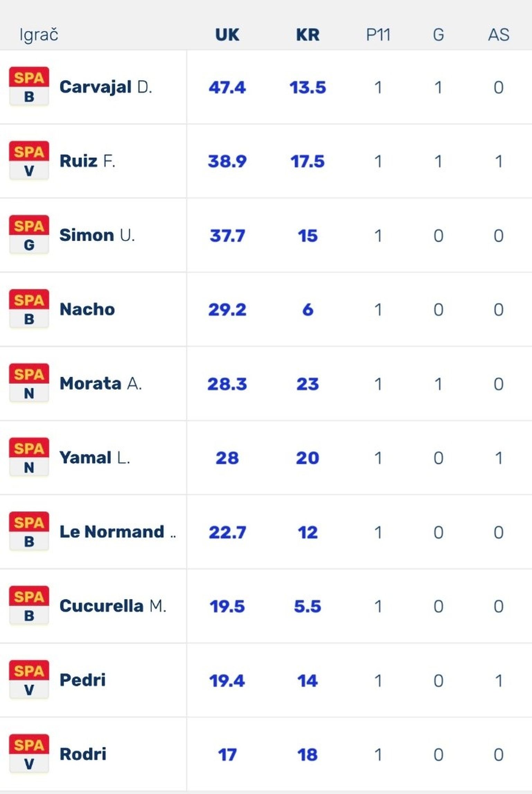The image size is (532, 794).
Task: Open Cucurella M. player profile
Action: [x=113, y=606]
